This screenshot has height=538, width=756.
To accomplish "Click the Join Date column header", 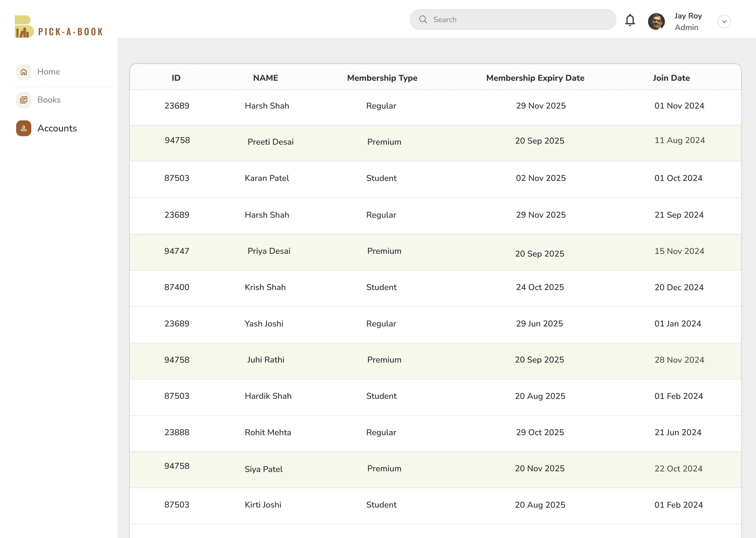I will [x=671, y=78].
